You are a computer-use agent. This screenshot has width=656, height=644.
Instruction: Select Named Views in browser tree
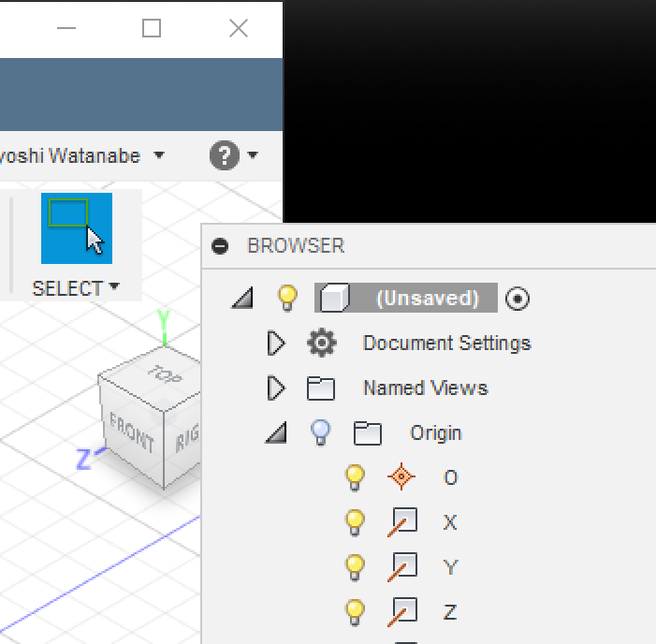pyautogui.click(x=426, y=388)
